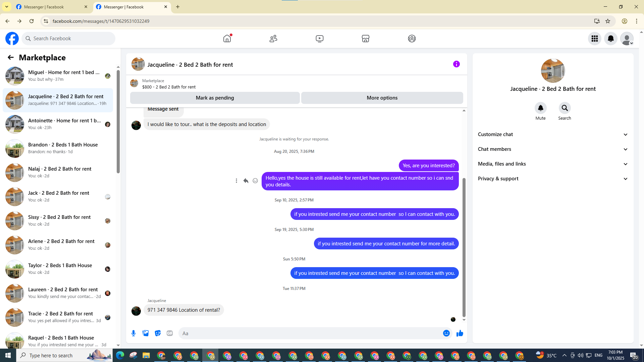This screenshot has width=644, height=362.
Task: Record a voice clip
Action: click(x=133, y=333)
